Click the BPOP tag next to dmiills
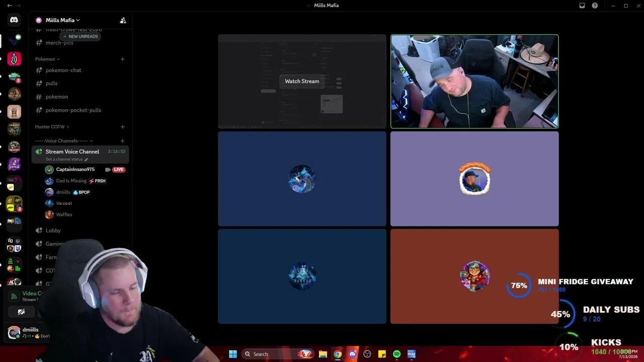This screenshot has width=644, height=362. click(82, 192)
